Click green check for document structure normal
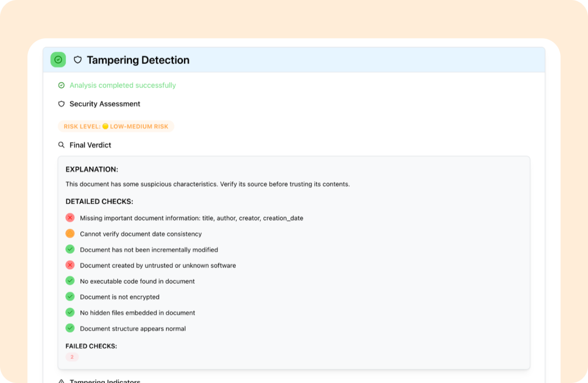Image resolution: width=588 pixels, height=383 pixels. coord(70,328)
